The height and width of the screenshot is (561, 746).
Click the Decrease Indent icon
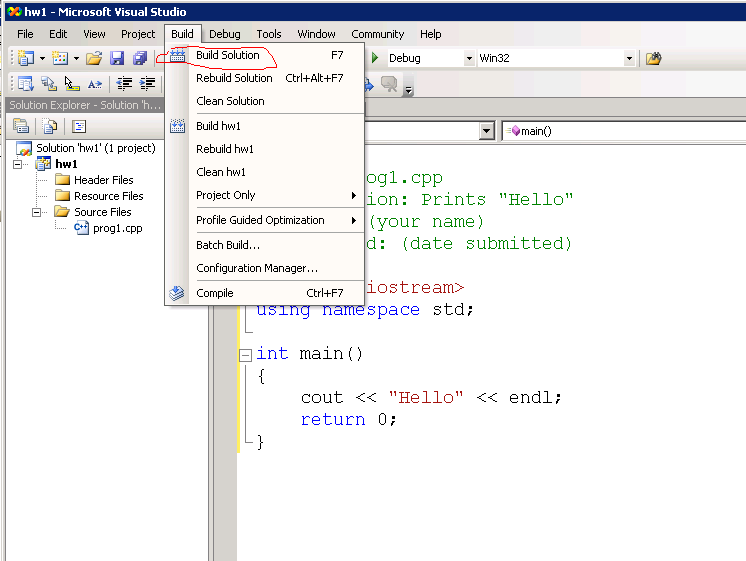tap(124, 84)
